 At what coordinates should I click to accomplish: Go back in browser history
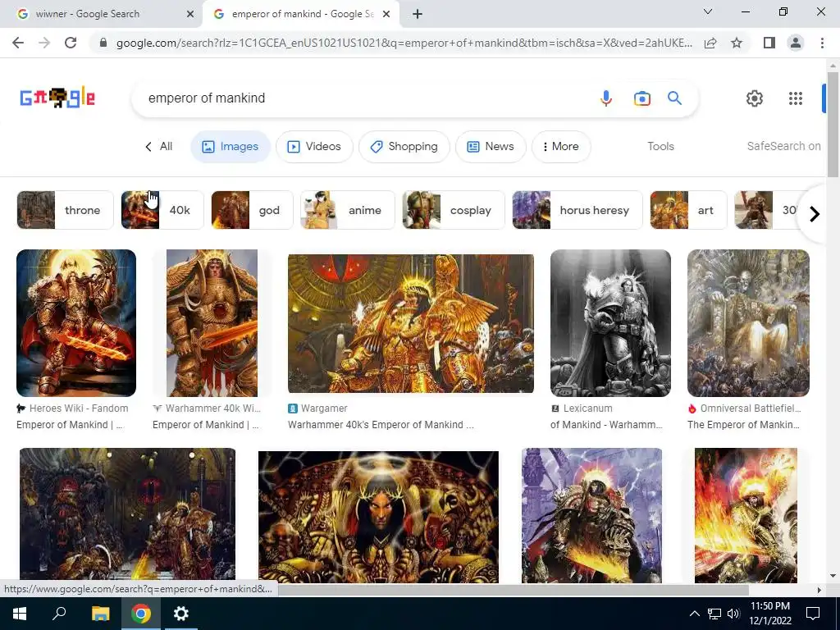pyautogui.click(x=18, y=43)
